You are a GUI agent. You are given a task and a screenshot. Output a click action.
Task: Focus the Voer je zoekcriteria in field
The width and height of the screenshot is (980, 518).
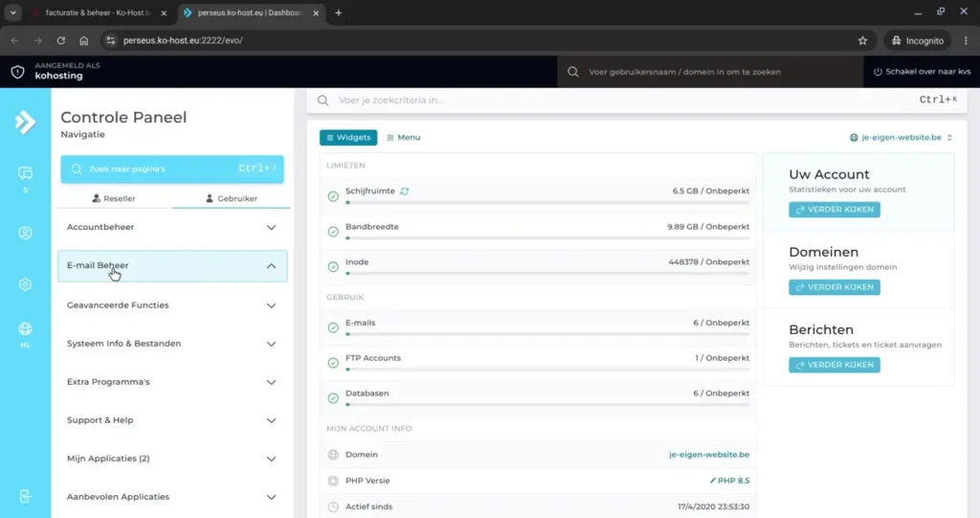click(636, 101)
